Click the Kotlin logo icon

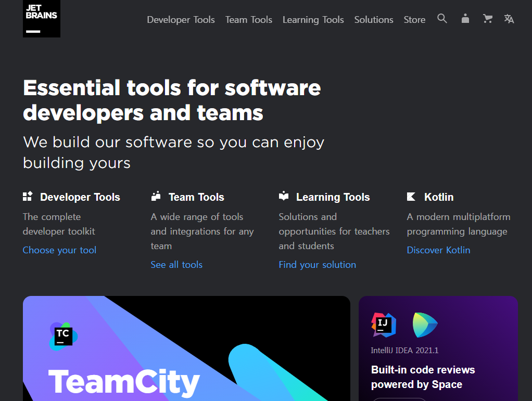[x=411, y=197]
